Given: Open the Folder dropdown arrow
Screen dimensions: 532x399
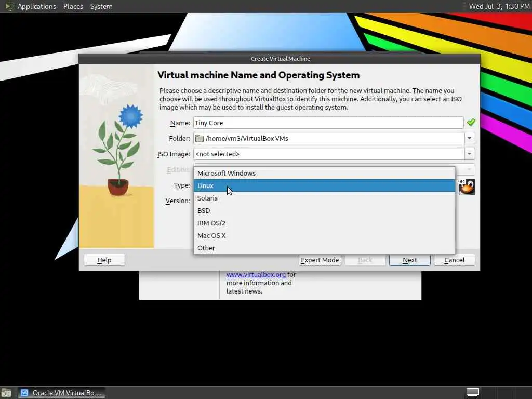Looking at the screenshot, I should [469, 138].
